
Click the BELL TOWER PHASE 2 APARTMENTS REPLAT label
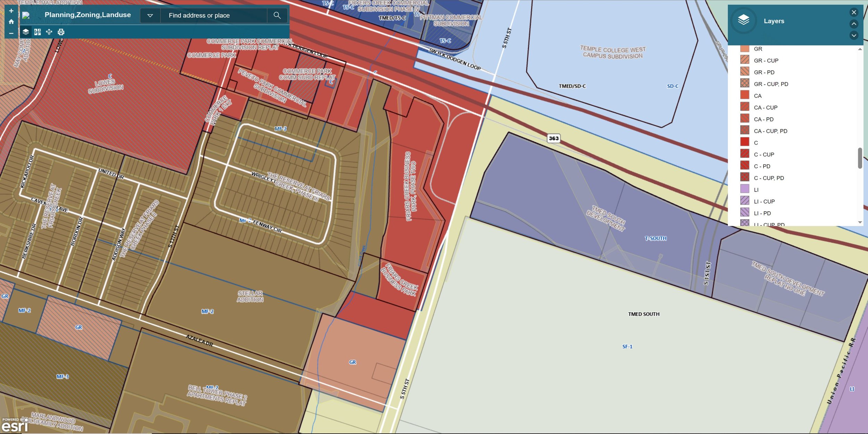tap(217, 395)
